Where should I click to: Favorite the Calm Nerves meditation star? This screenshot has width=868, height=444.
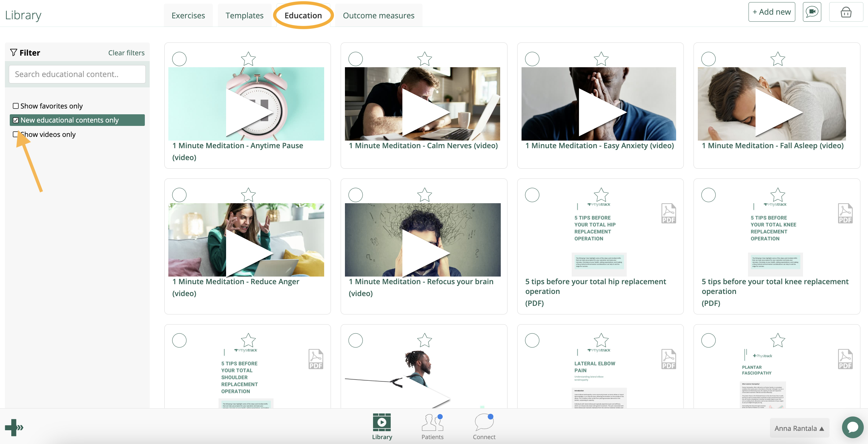(424, 59)
